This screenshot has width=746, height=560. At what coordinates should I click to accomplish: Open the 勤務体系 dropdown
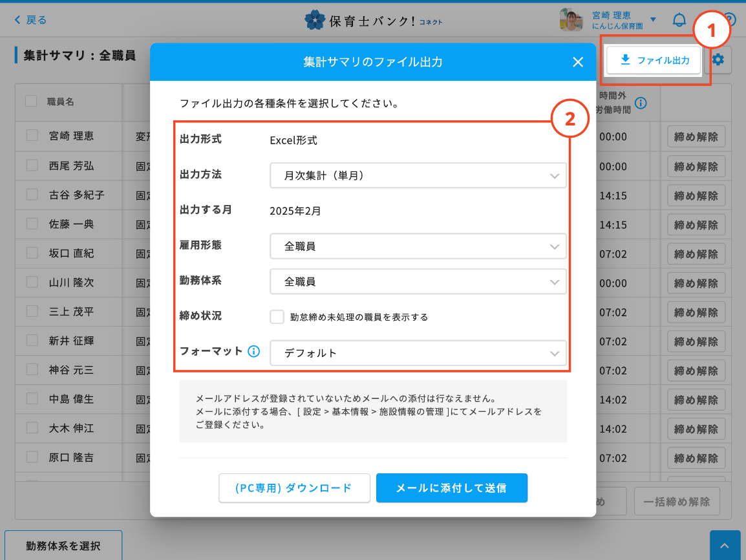pos(418,282)
